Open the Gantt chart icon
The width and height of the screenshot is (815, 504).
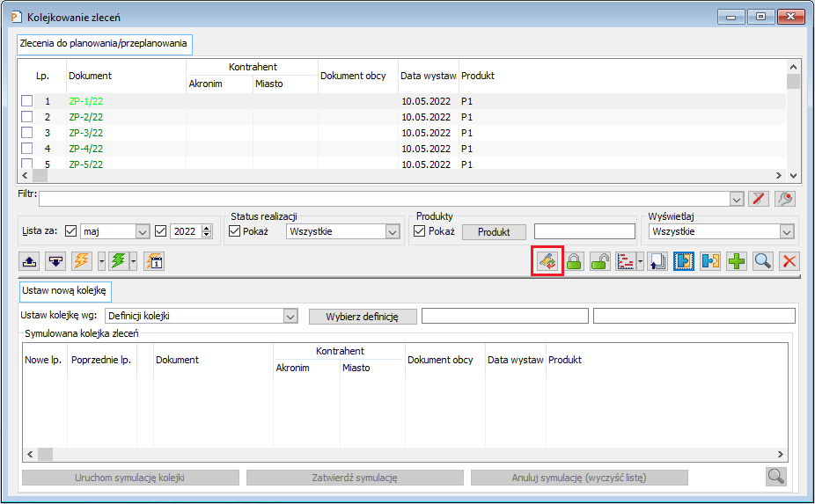point(625,261)
